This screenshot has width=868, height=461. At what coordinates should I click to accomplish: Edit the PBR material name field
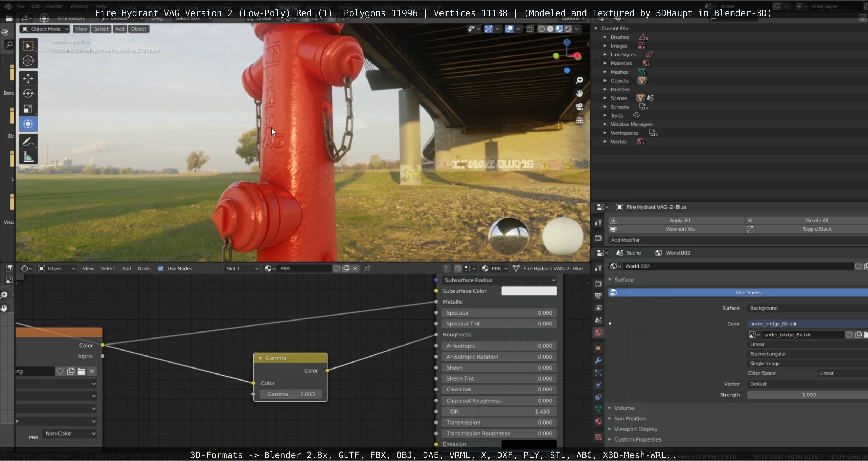[x=304, y=269]
